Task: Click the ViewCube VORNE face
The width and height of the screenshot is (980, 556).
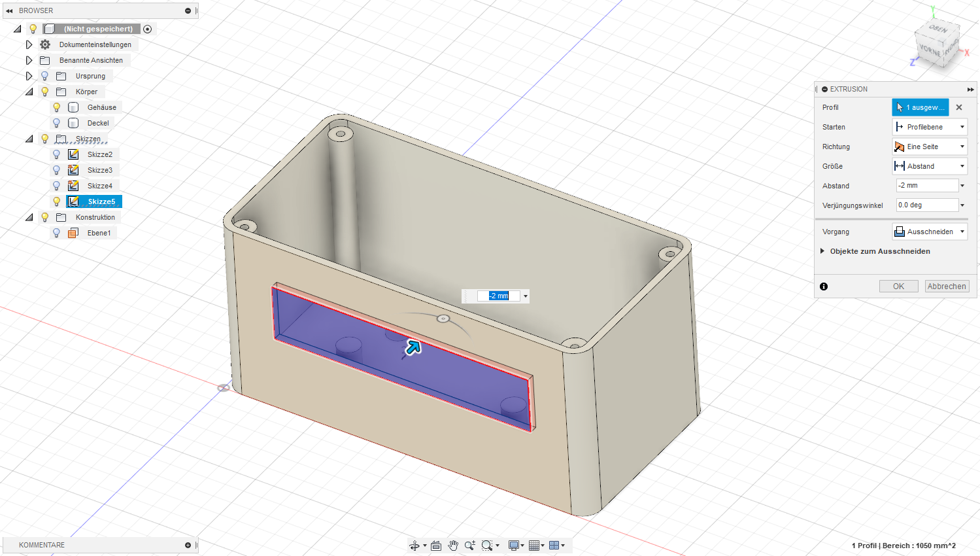Action: point(929,50)
